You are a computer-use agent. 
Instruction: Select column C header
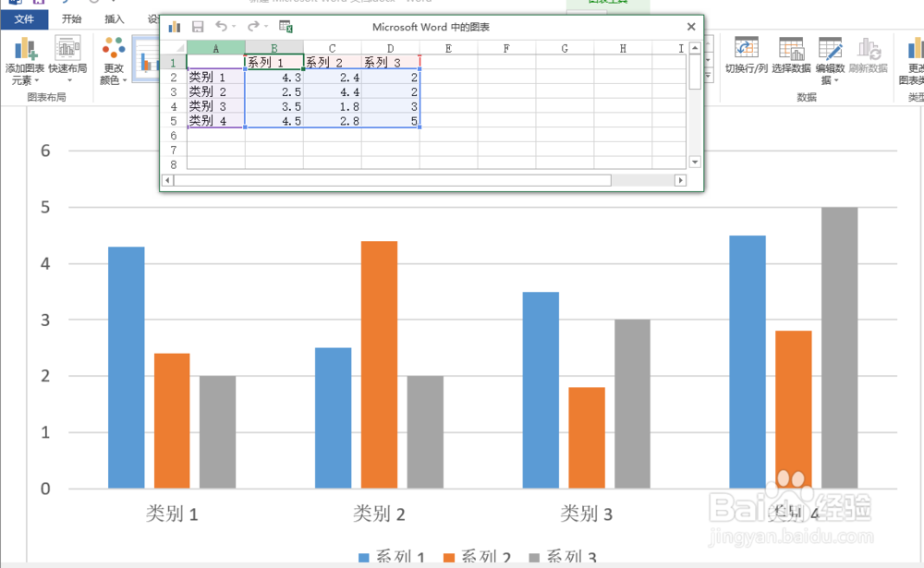(333, 48)
